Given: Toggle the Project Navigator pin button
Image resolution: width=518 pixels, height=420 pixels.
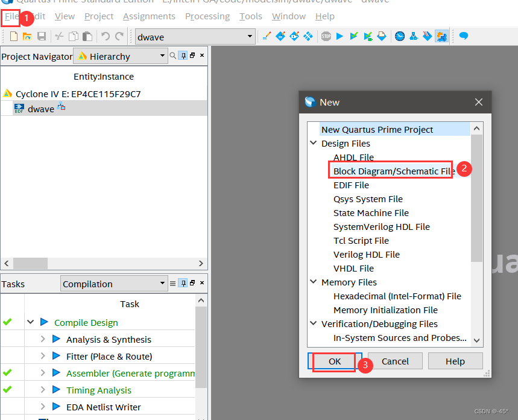Looking at the screenshot, I should (183, 56).
